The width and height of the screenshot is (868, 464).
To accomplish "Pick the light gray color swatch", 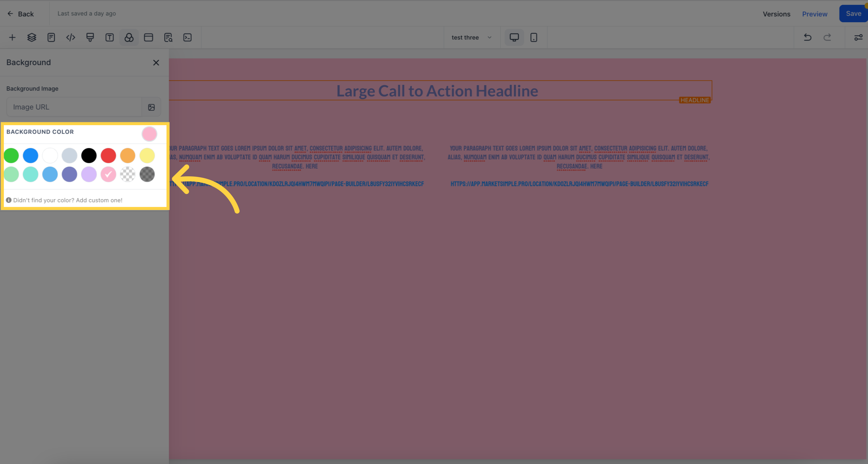I will [x=69, y=156].
